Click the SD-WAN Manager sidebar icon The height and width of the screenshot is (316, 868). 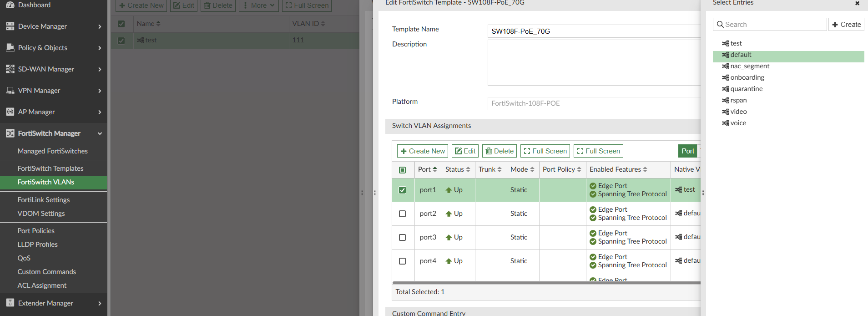click(10, 69)
